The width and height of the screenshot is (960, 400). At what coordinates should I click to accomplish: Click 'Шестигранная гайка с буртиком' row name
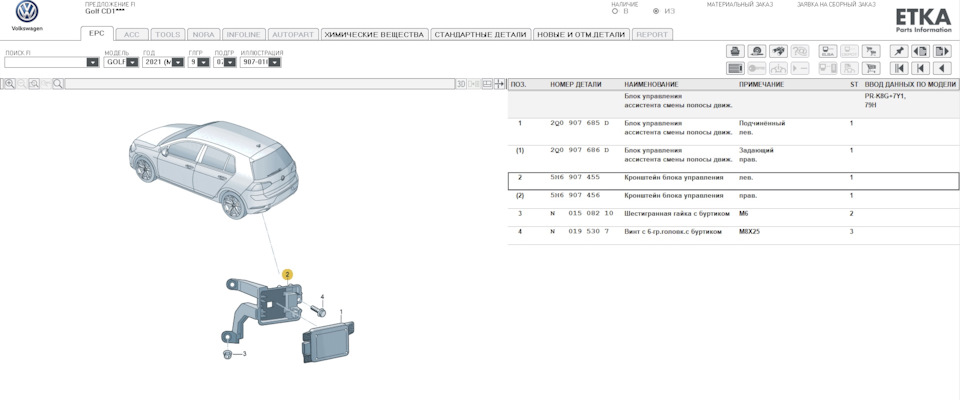click(x=677, y=213)
